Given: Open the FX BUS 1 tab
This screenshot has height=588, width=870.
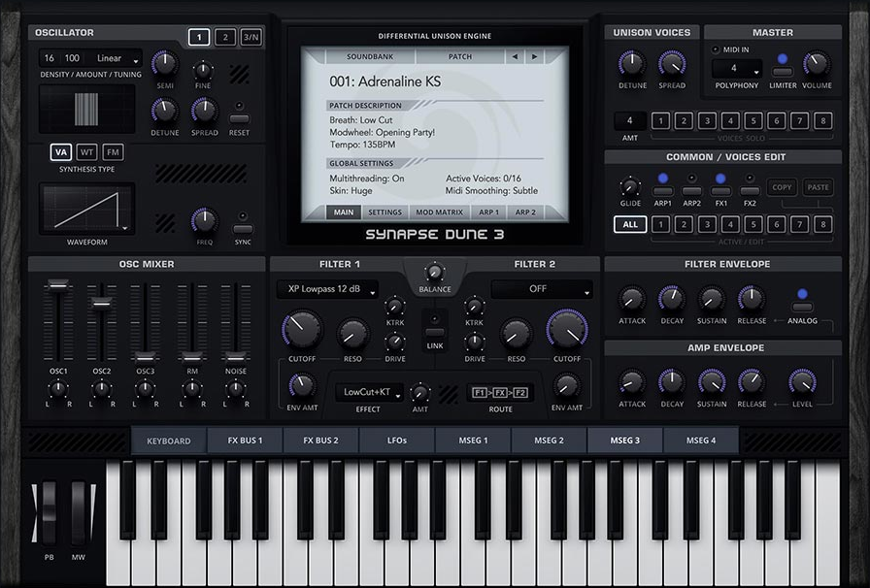Looking at the screenshot, I should tap(245, 441).
